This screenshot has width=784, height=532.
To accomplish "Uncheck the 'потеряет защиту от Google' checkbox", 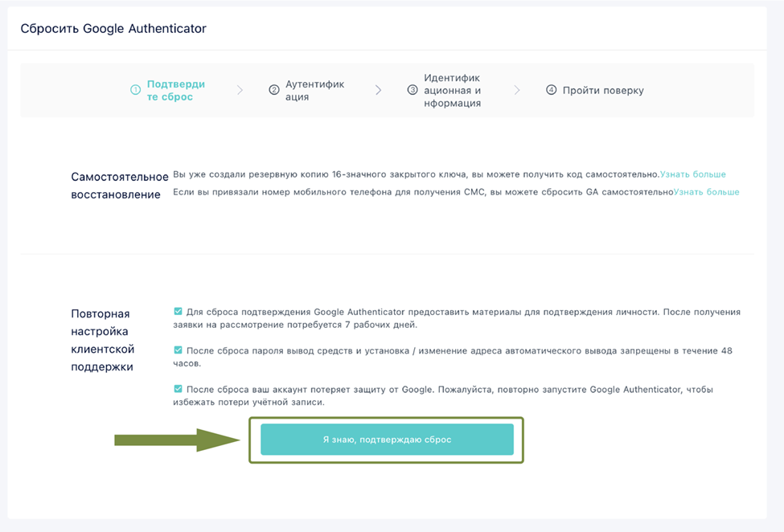I will (x=178, y=389).
